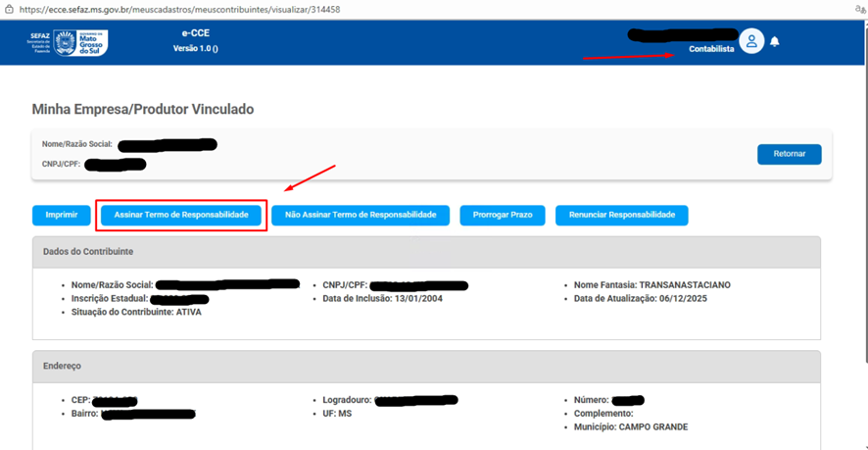Click the SEFAZ Mato Grosso do Sul logo
The image size is (868, 450).
pos(69,42)
